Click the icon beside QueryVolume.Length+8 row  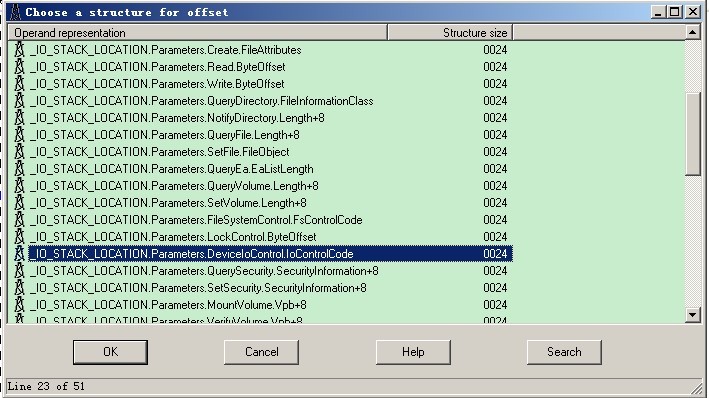19,185
